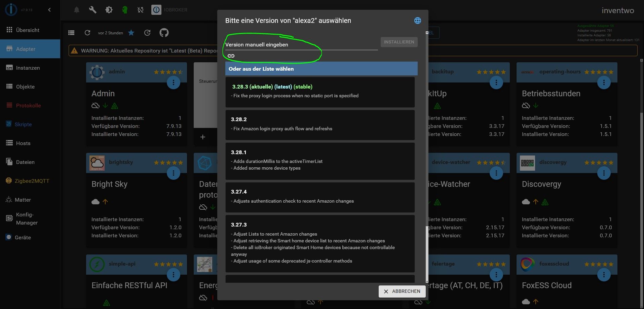
Task: Click the link icon below version input
Action: coord(231,56)
